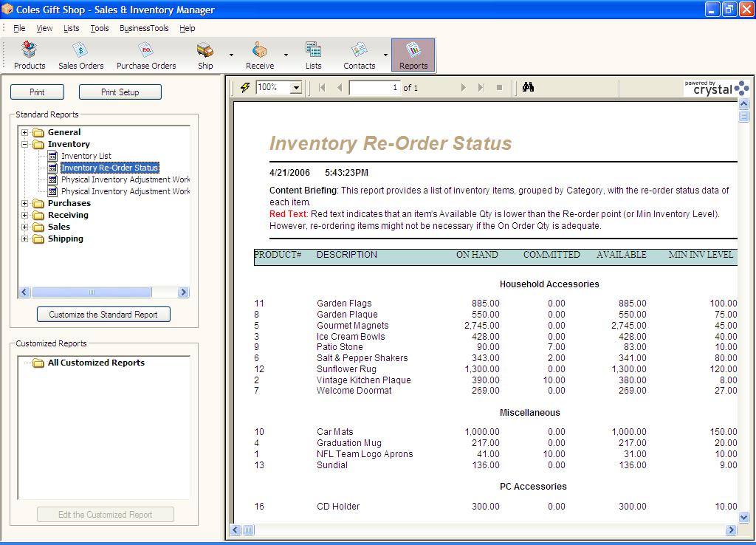Image resolution: width=756 pixels, height=545 pixels.
Task: Collapse the Inventory tree node
Action: click(x=24, y=144)
